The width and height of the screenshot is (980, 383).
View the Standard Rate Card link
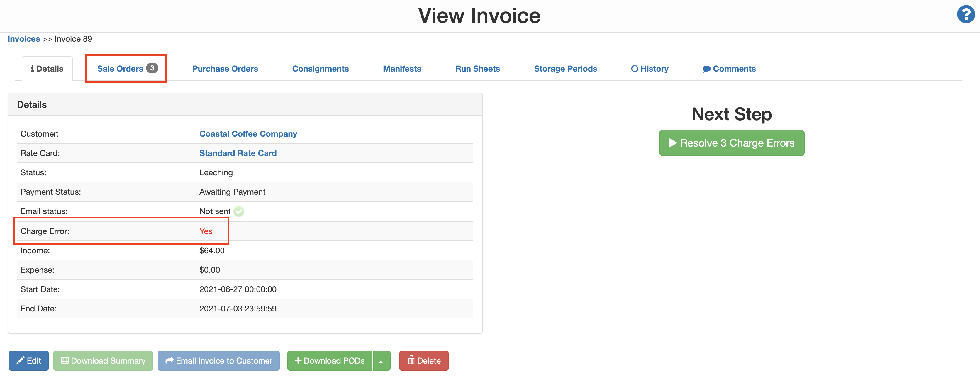[238, 153]
